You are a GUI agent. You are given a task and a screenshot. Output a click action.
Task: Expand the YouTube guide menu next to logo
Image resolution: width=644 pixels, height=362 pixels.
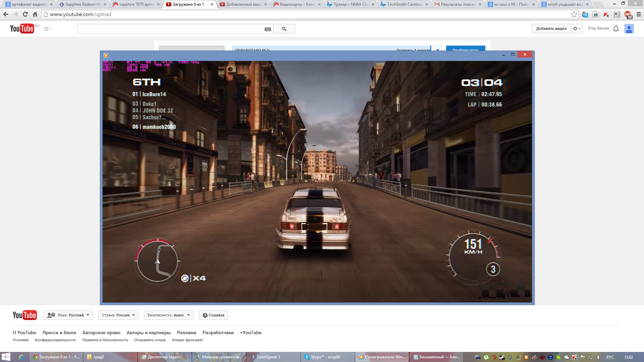(x=48, y=29)
